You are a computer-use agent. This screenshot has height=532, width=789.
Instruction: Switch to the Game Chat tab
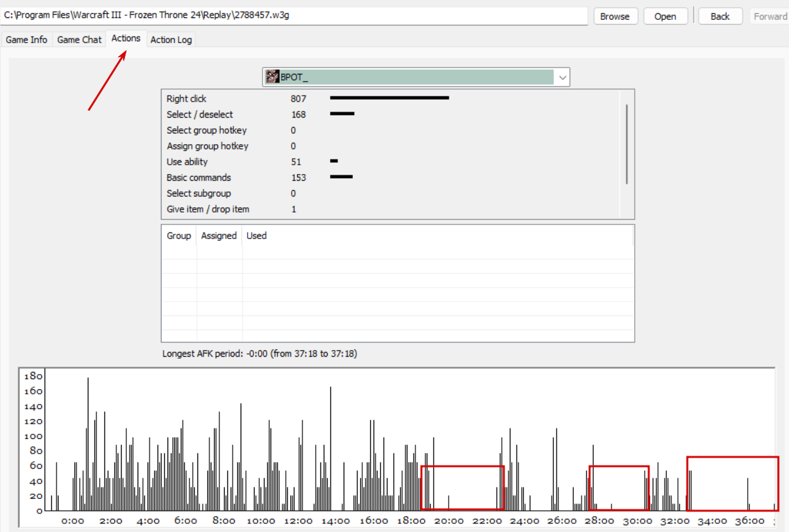point(79,40)
